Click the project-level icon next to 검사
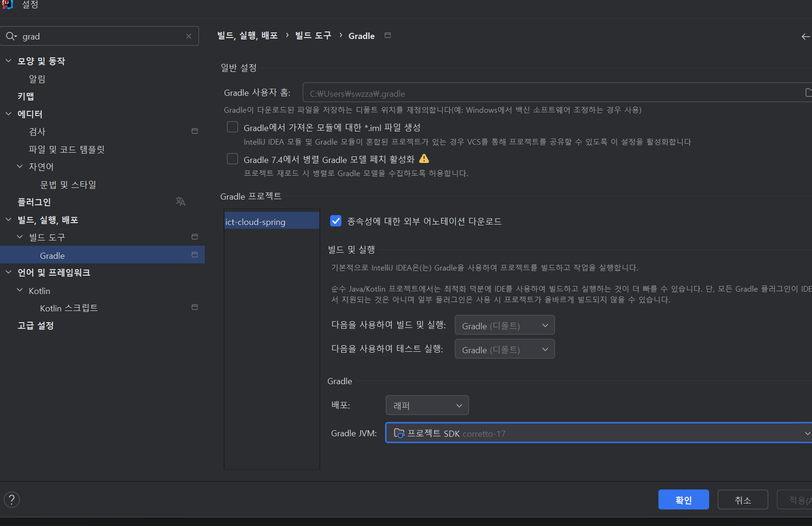The height and width of the screenshot is (526, 812). point(194,131)
